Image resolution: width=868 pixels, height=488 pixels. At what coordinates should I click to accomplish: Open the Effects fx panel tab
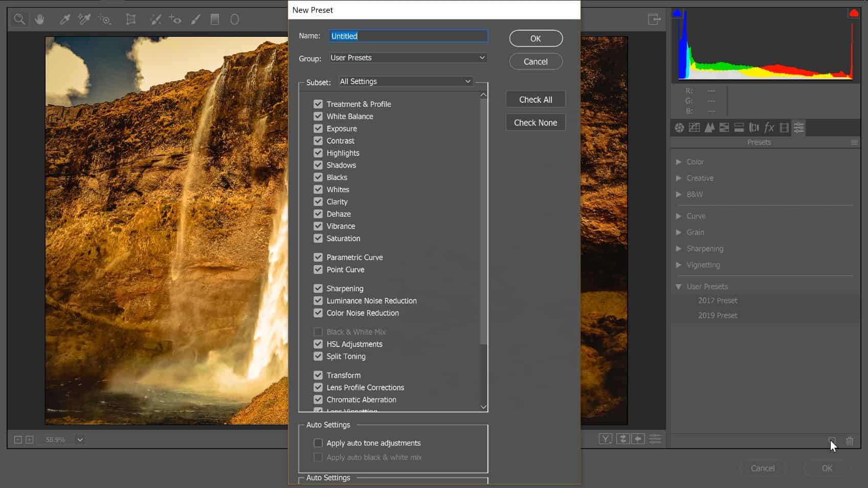click(769, 128)
